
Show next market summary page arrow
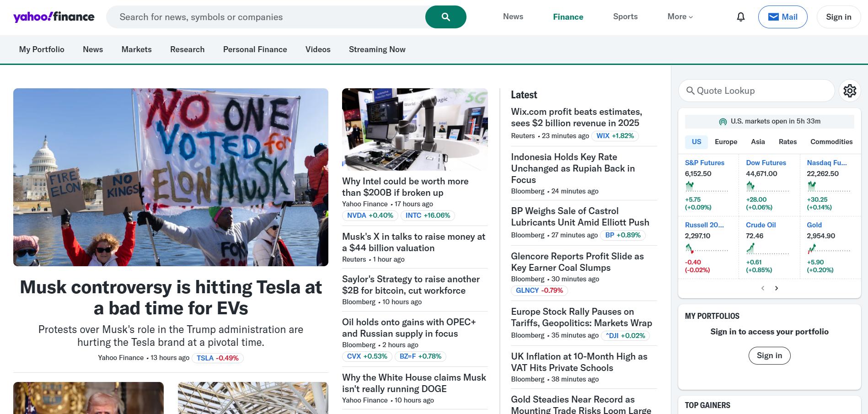tap(776, 288)
